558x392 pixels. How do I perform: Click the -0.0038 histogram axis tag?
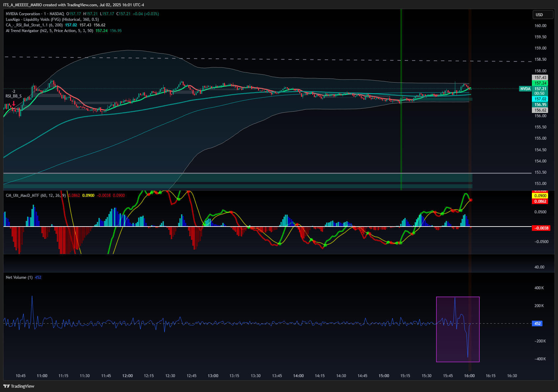(x=541, y=228)
